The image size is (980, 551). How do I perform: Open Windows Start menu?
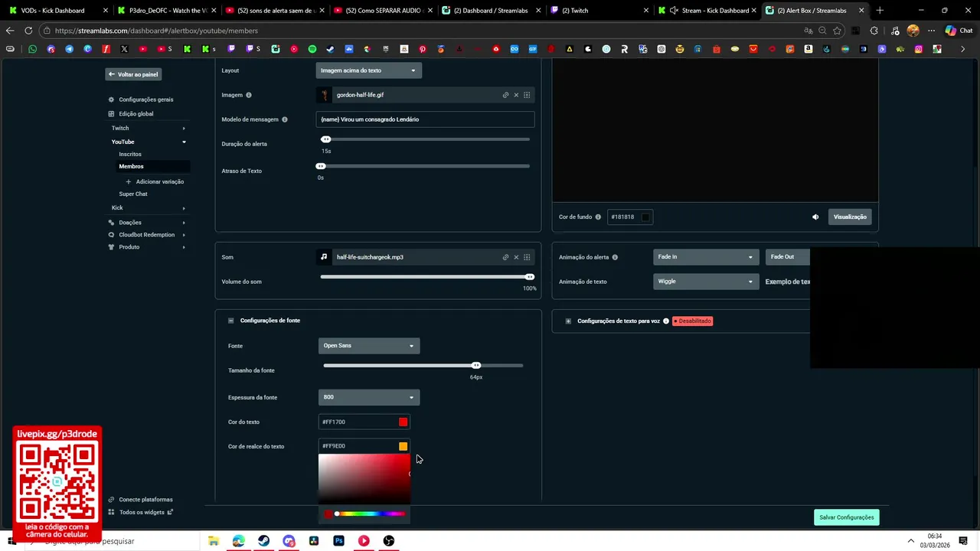11,541
